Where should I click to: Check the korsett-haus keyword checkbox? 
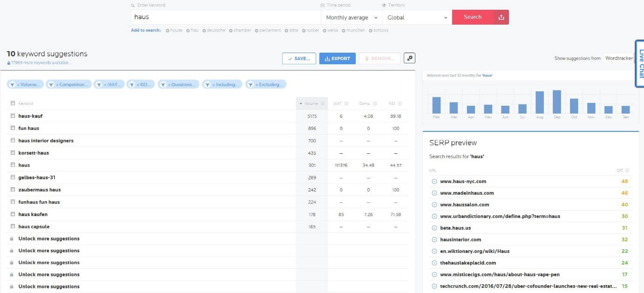click(x=13, y=153)
